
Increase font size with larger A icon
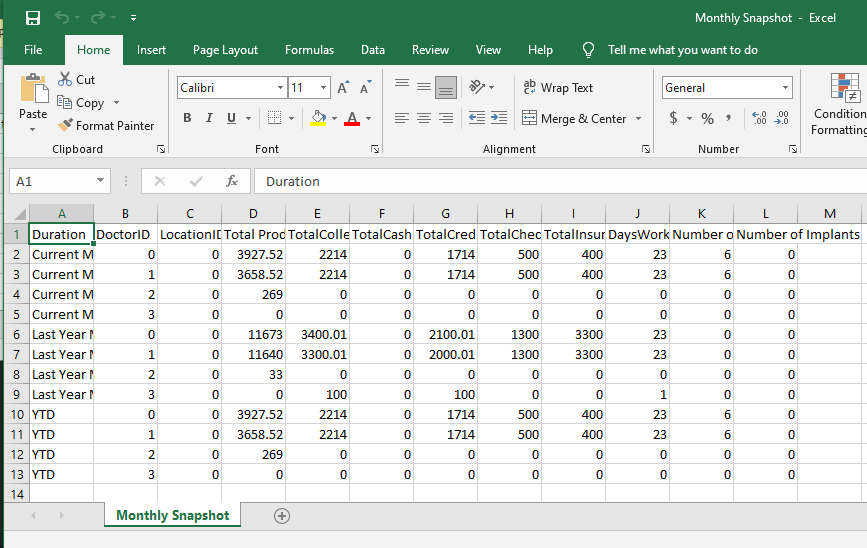pyautogui.click(x=344, y=88)
